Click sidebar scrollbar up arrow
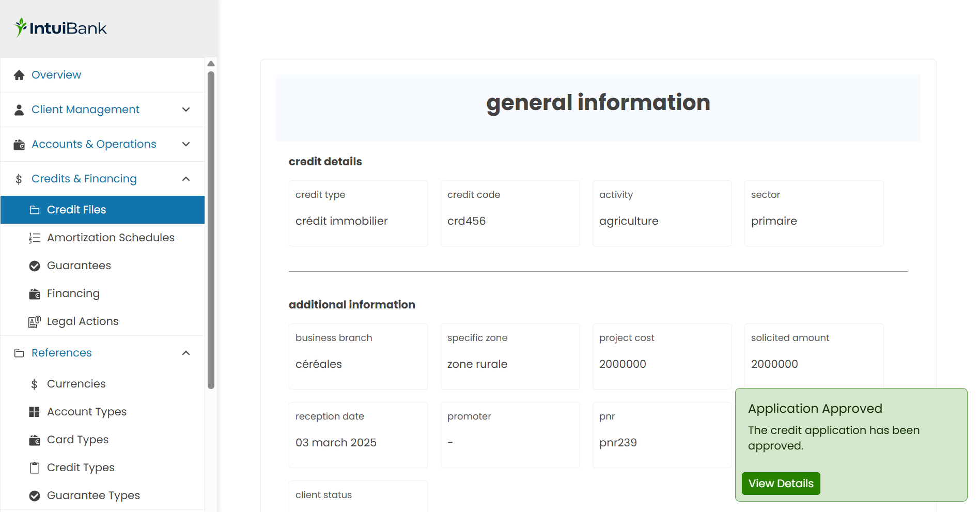The width and height of the screenshot is (980, 512). (x=211, y=64)
